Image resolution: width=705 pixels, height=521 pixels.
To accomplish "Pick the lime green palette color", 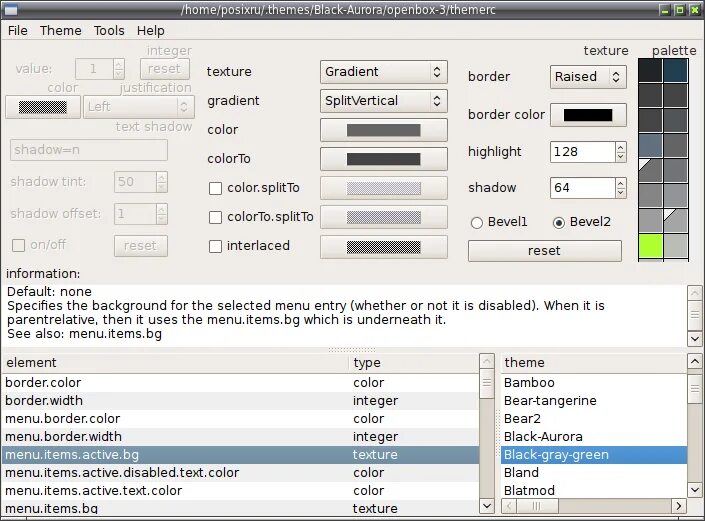I will pyautogui.click(x=650, y=246).
